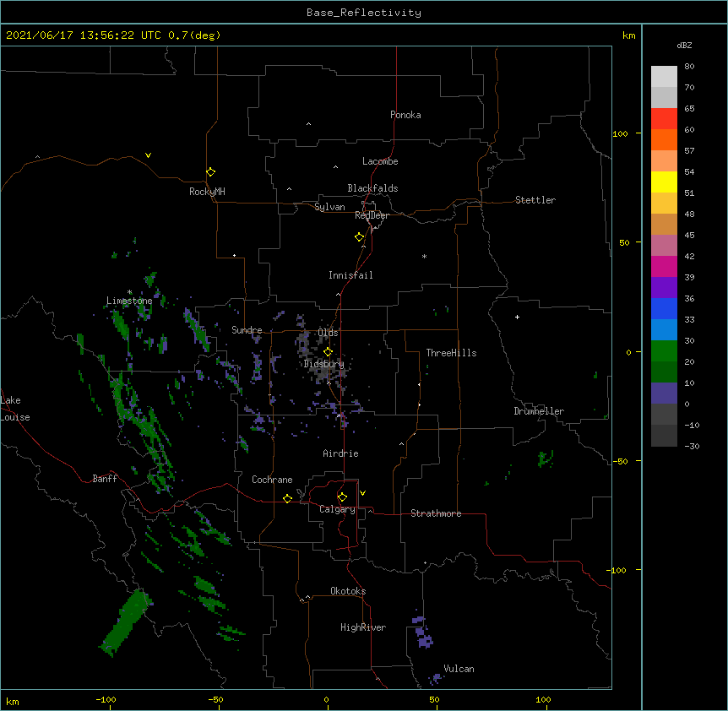Click the Airdrie city label
This screenshot has width=728, height=711.
click(x=340, y=453)
